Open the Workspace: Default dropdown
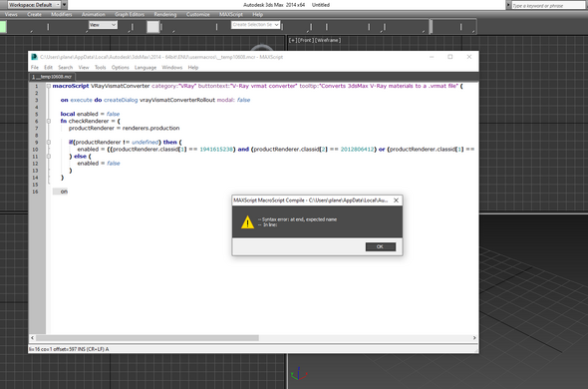 (34, 5)
